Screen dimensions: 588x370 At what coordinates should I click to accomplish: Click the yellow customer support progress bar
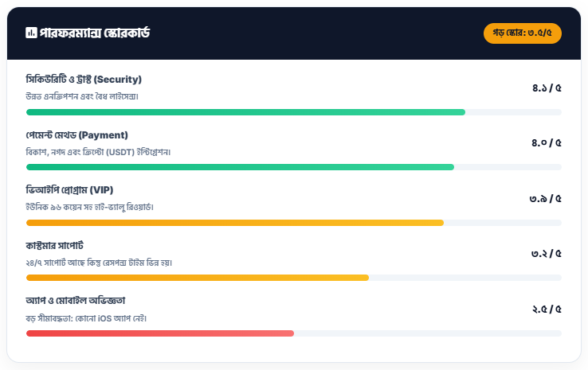tap(198, 278)
